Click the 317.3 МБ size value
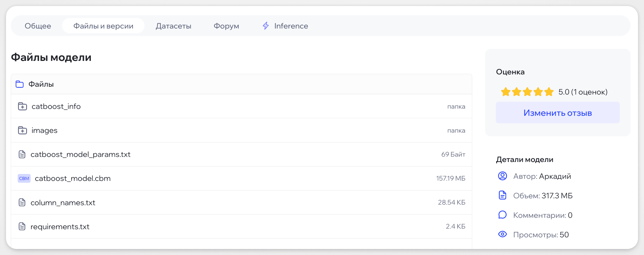The height and width of the screenshot is (255, 644). [x=557, y=196]
